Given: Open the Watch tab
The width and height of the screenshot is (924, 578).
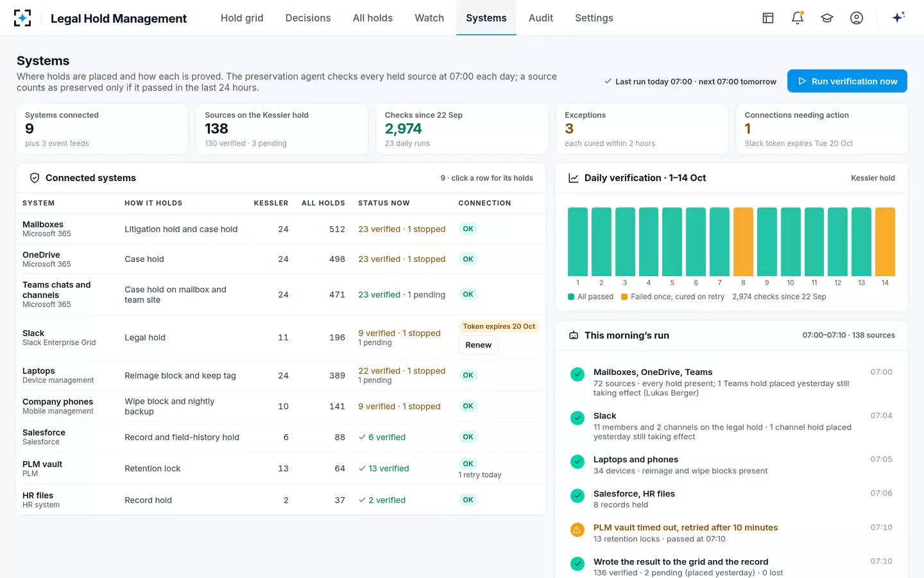Looking at the screenshot, I should 429,18.
